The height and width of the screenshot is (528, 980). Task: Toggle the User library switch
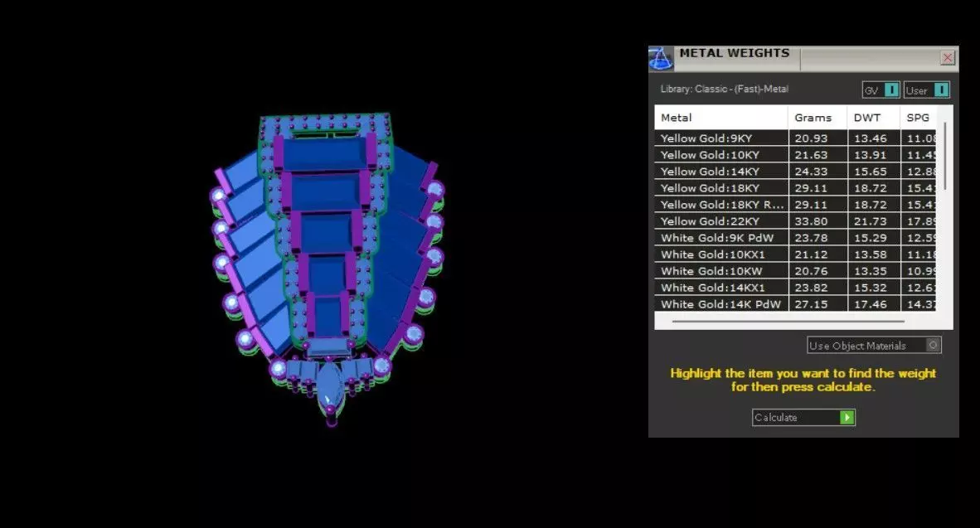(926, 90)
